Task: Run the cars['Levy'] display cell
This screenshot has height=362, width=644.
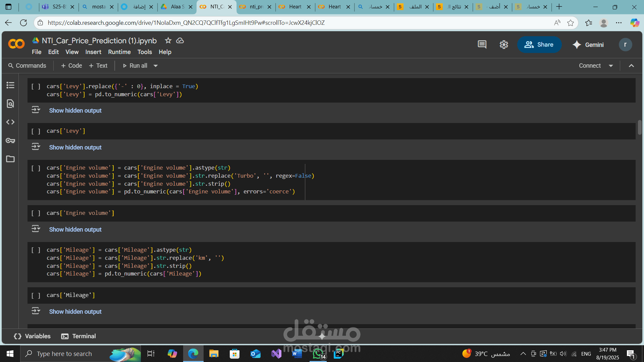Action: point(36,131)
